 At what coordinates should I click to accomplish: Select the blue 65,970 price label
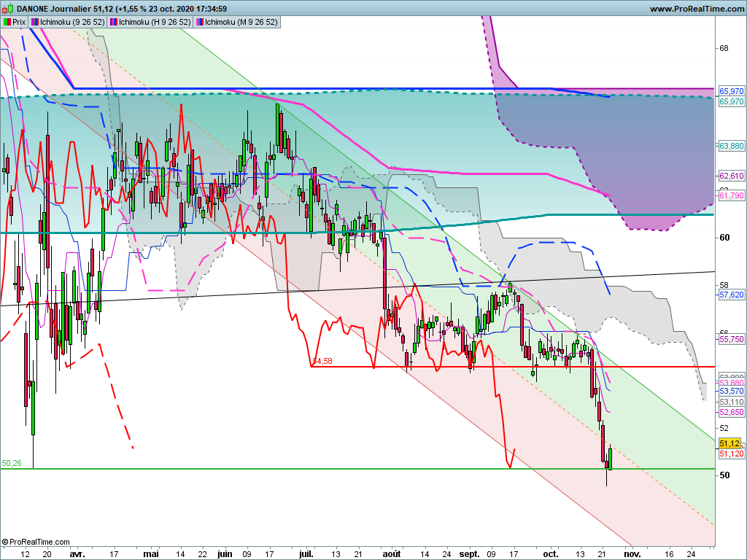click(x=731, y=91)
